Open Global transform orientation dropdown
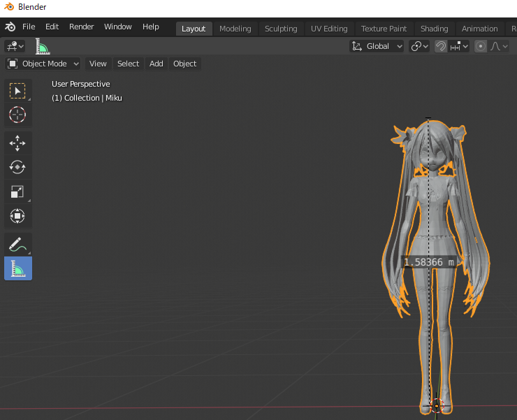This screenshot has height=420, width=517. click(x=377, y=46)
